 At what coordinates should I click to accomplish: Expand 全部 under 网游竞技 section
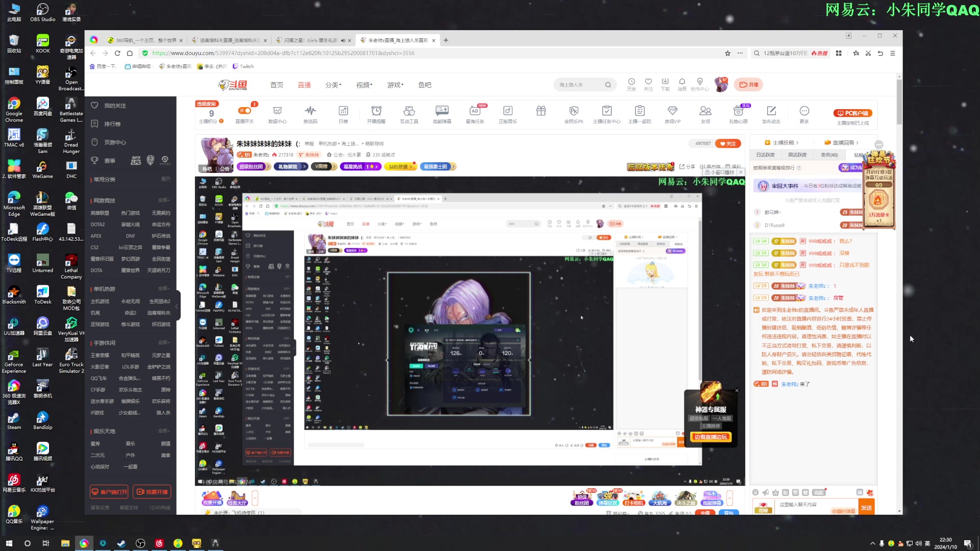click(x=164, y=200)
